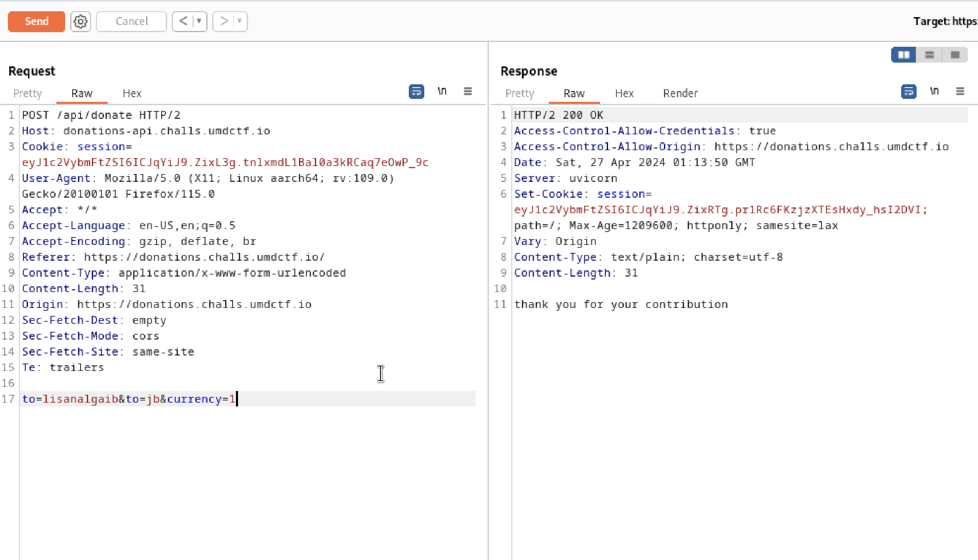Screen dimensions: 978x560
Task: Click the request Cookie session token value
Action: pyautogui.click(x=225, y=162)
